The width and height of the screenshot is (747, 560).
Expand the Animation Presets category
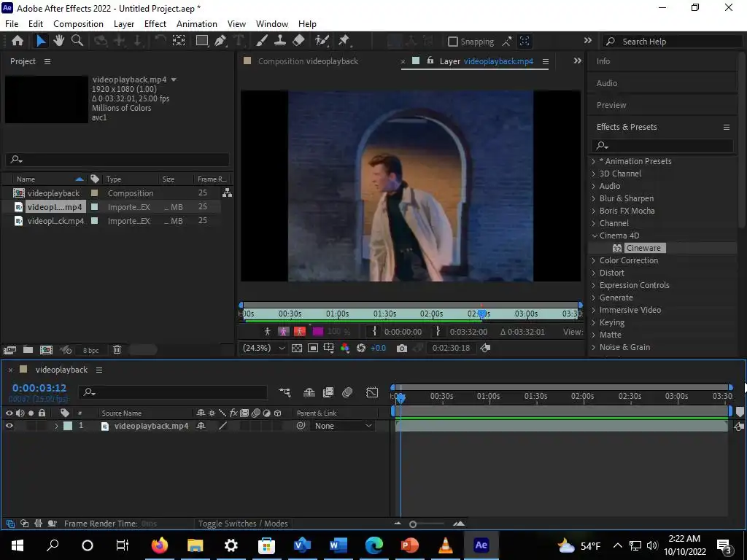[593, 161]
